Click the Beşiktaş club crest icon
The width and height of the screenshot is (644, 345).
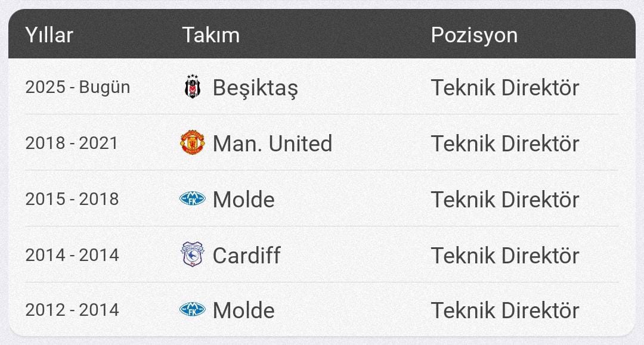[x=192, y=86]
